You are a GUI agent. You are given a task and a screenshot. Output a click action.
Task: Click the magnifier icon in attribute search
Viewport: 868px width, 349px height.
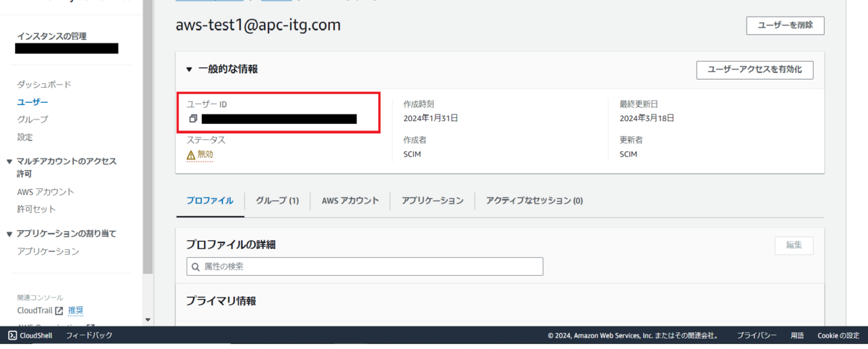point(195,266)
